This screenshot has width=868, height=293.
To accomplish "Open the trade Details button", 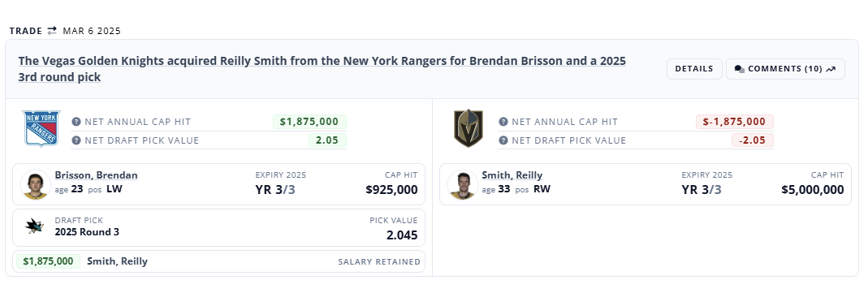I will point(694,69).
